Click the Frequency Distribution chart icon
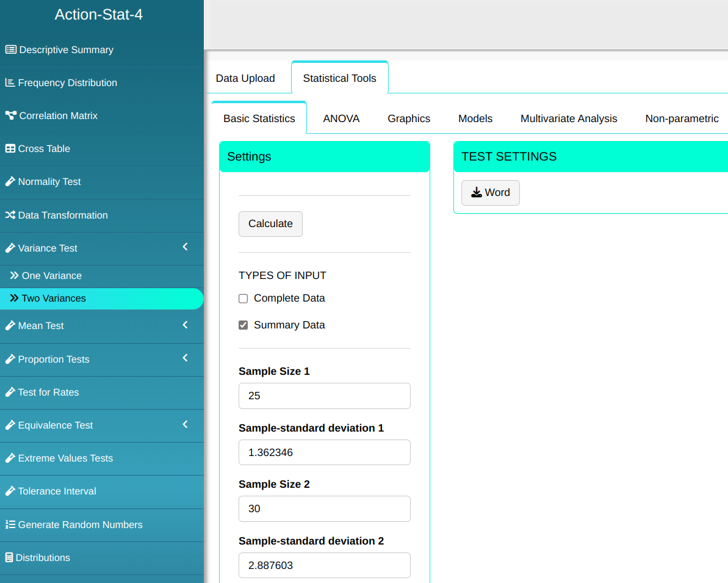This screenshot has width=728, height=583. pos(10,83)
